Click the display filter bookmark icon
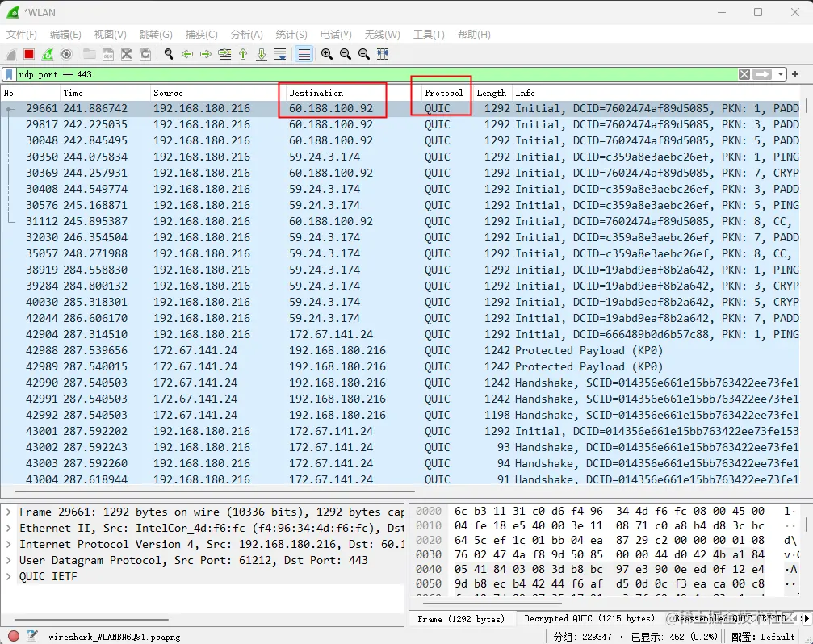813x644 pixels. click(9, 74)
